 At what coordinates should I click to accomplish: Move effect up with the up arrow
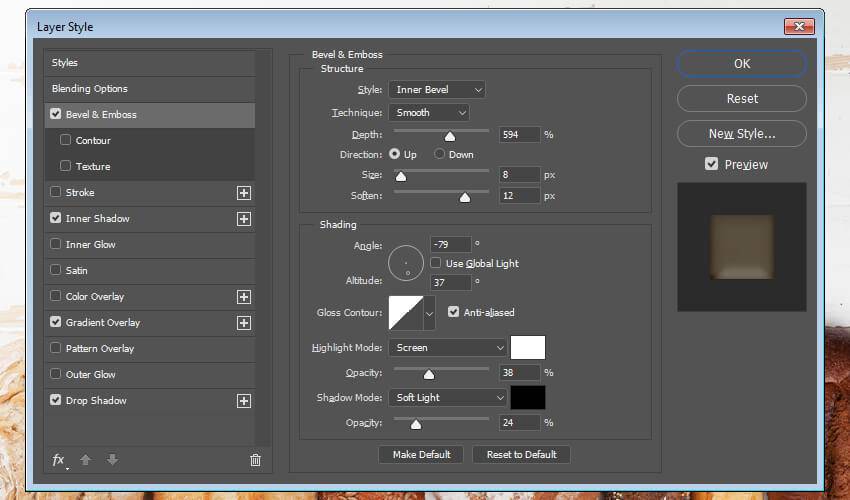(x=86, y=460)
